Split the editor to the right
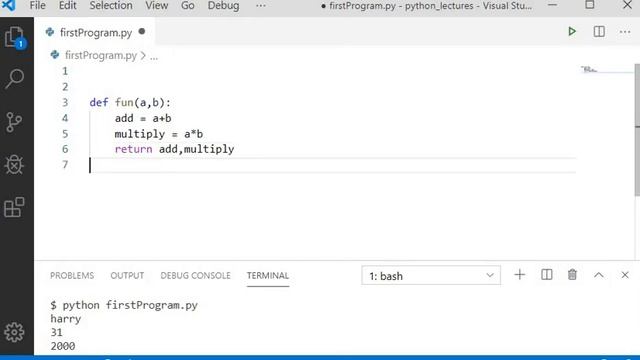640x360 pixels. 599,31
